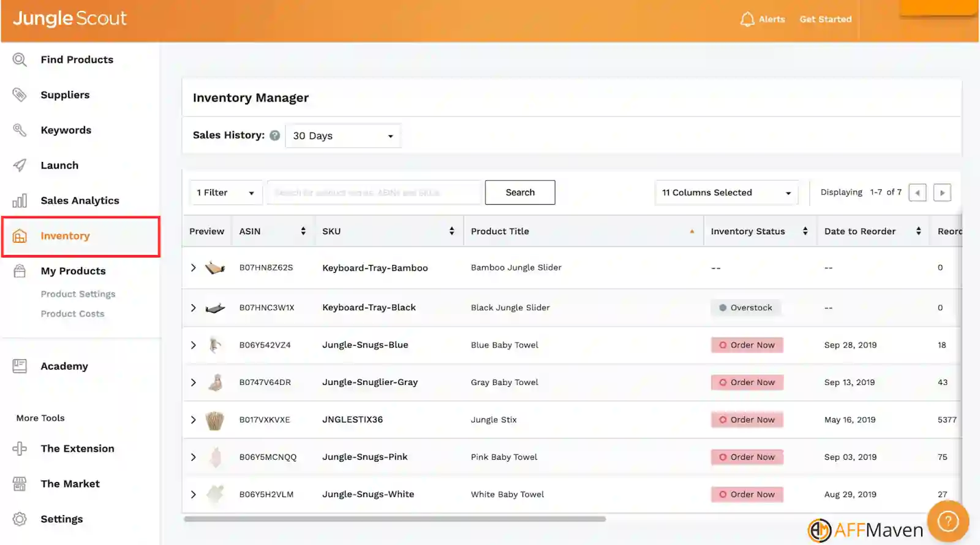Image resolution: width=980 pixels, height=545 pixels.
Task: Click the Bamboo Jungle Slider thumbnail
Action: point(215,268)
